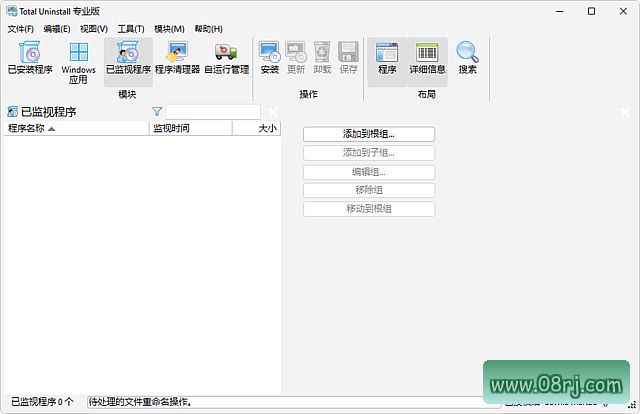
Task: Click the filter funnel icon
Action: point(157,111)
